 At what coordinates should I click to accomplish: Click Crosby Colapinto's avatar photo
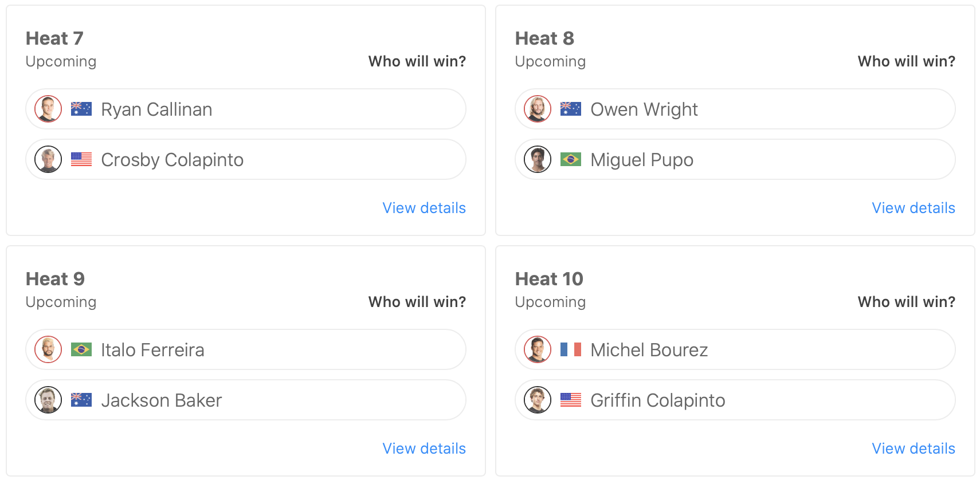tap(48, 159)
